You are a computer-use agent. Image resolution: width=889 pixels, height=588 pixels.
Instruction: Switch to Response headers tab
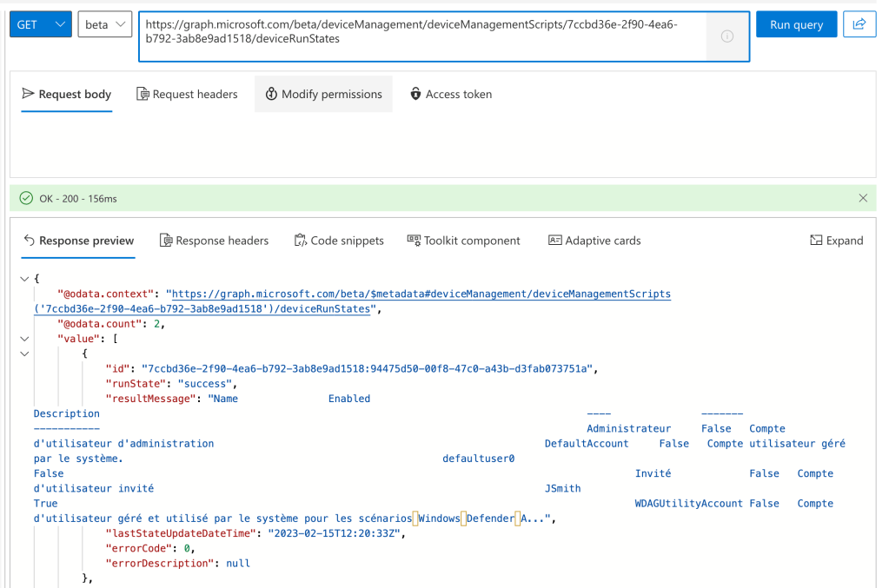click(x=214, y=241)
